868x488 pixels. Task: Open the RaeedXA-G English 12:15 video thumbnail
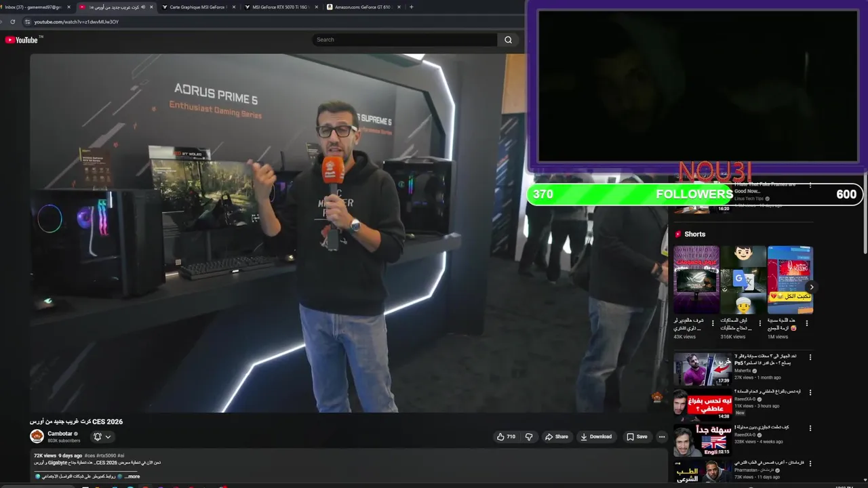coord(703,441)
